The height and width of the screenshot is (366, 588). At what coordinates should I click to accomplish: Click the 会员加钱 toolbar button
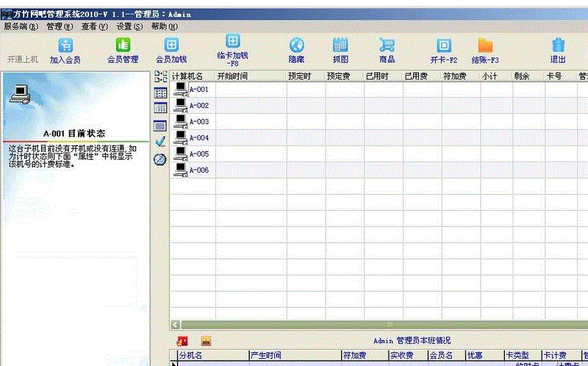pos(171,46)
